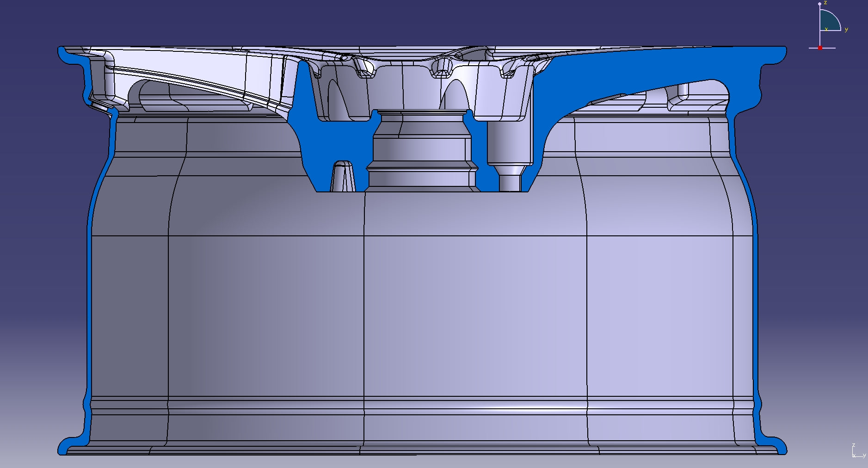868x468 pixels.
Task: Click the yellow z label on the compass
Action: [825, 3]
